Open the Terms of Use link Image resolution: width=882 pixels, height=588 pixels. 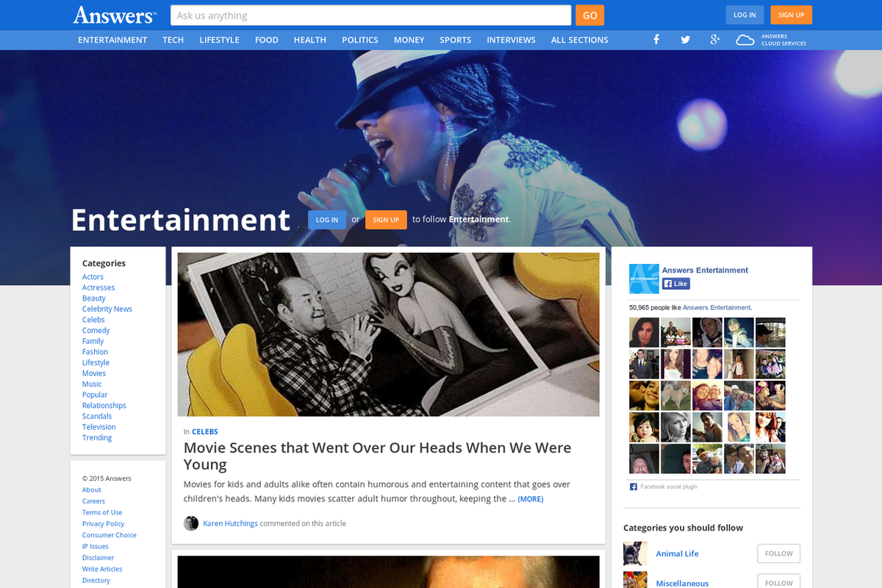102,512
